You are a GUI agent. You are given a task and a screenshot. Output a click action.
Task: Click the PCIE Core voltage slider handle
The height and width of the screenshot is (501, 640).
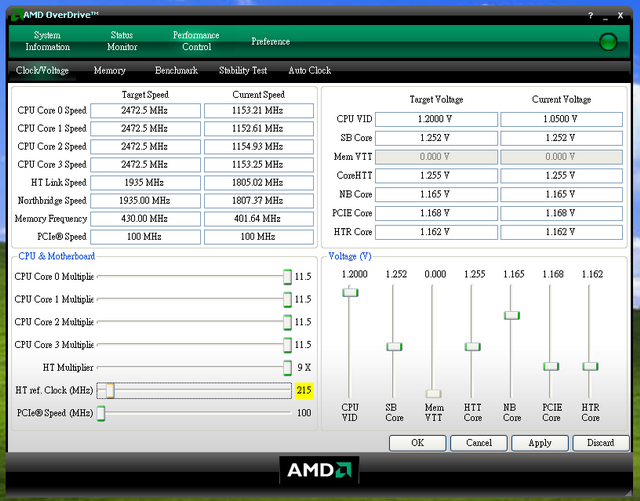[x=551, y=366]
